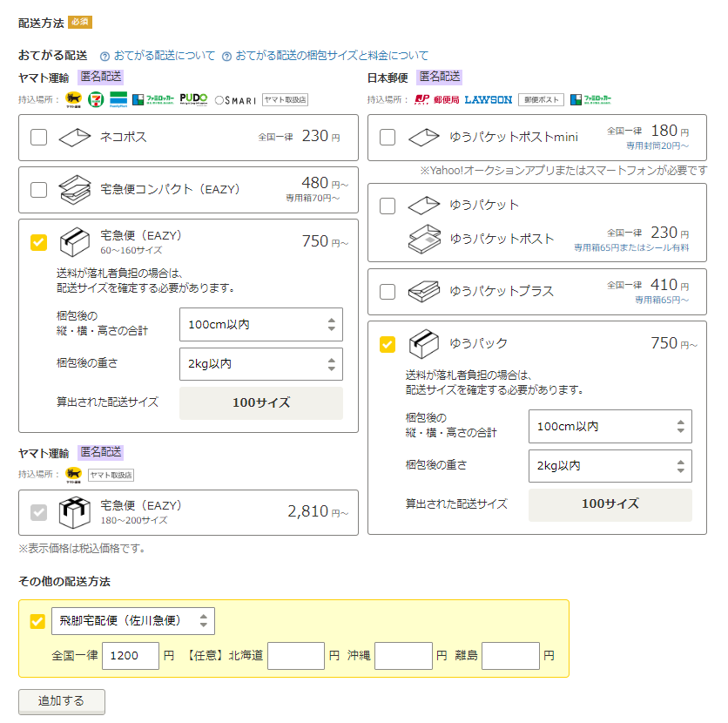Click the 全国一律 price field showing 1200

click(x=131, y=656)
